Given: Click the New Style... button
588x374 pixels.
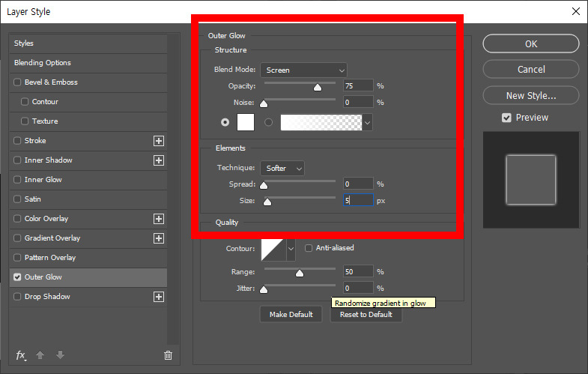Looking at the screenshot, I should [x=531, y=96].
